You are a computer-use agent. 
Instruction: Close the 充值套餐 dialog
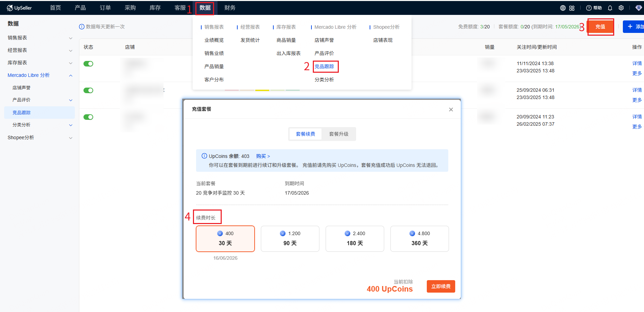[x=451, y=109]
